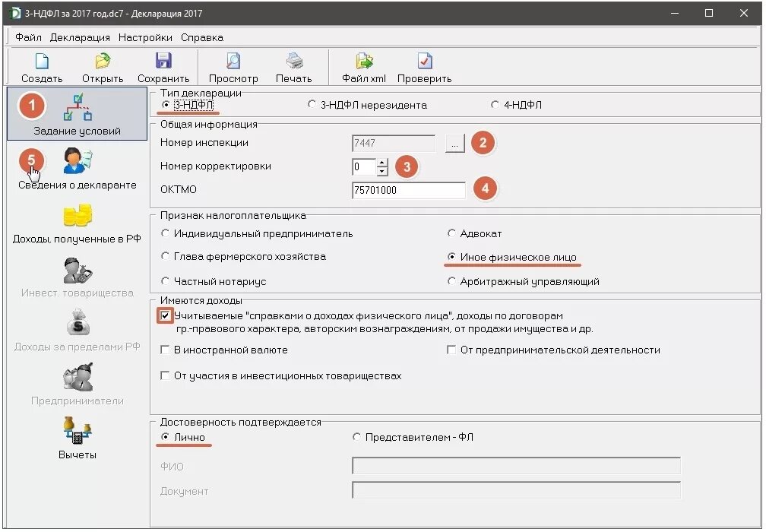This screenshot has height=532, width=766.
Task: Click the ФИО representative field
Action: point(517,466)
